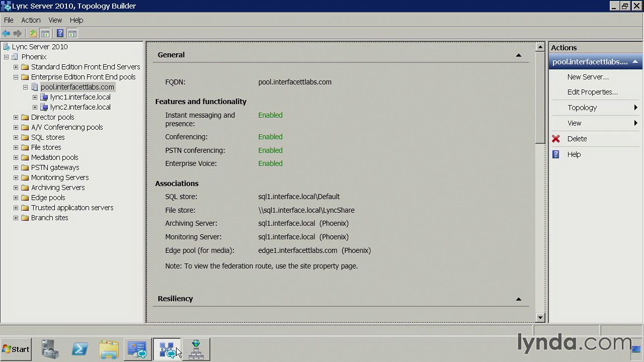This screenshot has height=362, width=644.
Task: Click the lync1.interface.local server icon
Action: 44,97
